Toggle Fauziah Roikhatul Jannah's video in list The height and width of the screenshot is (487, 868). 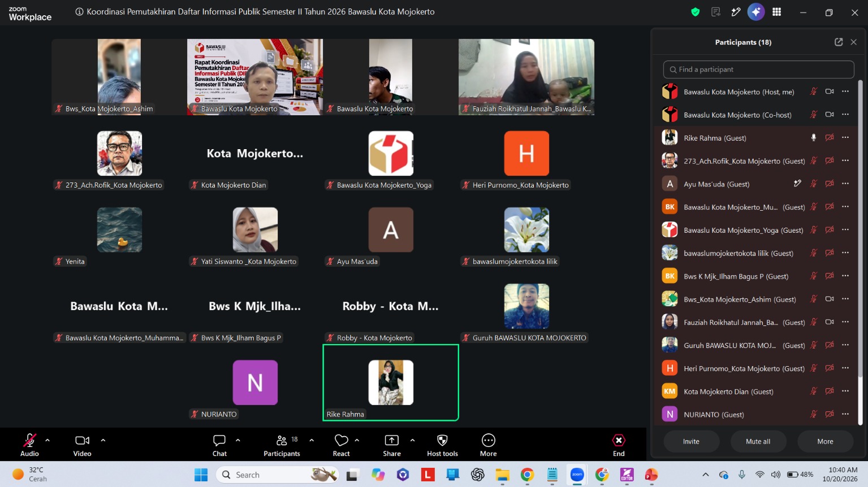point(830,322)
